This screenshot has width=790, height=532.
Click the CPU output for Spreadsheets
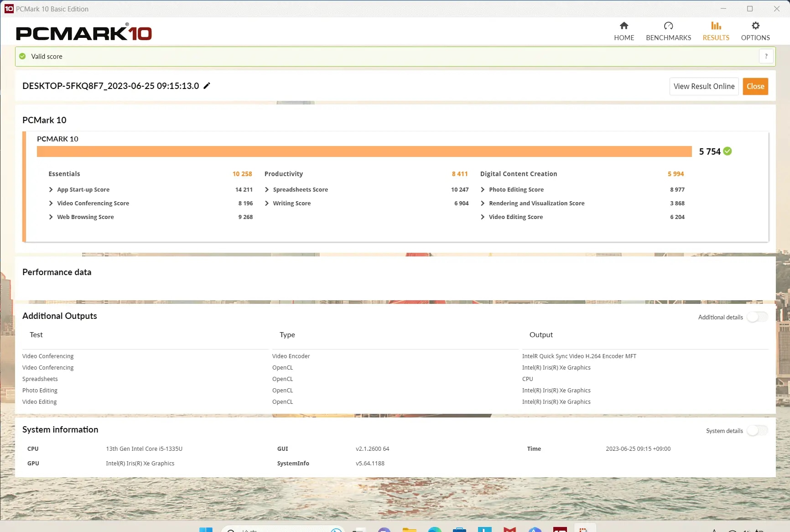[x=527, y=379]
